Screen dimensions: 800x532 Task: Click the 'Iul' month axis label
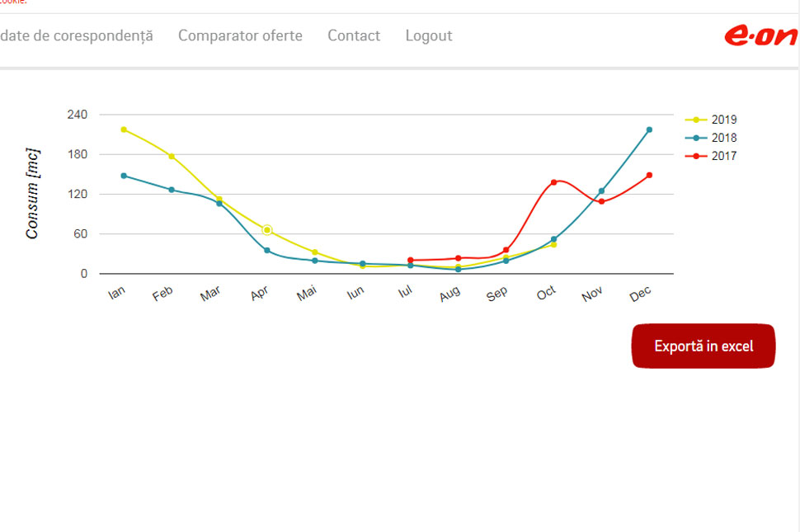coord(405,291)
